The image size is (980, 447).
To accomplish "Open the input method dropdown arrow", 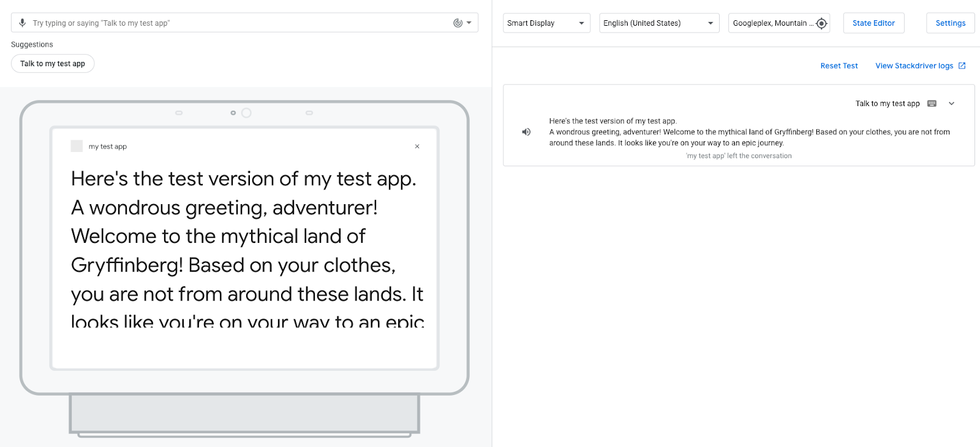I will click(x=469, y=23).
